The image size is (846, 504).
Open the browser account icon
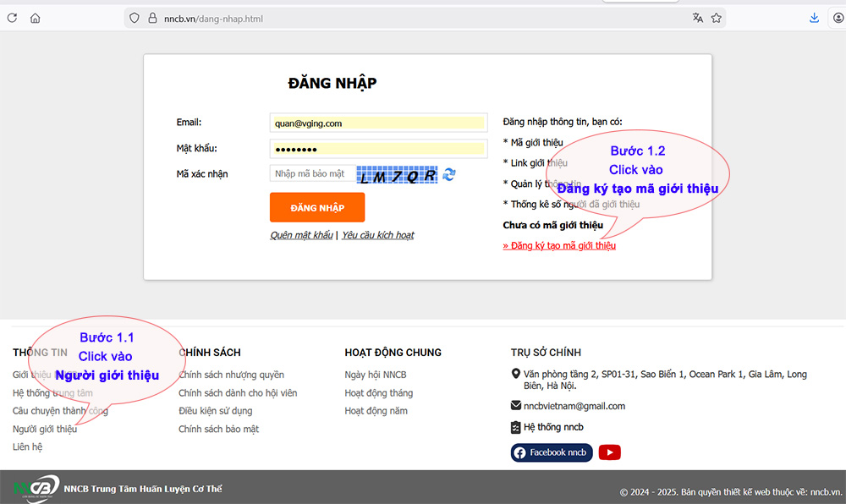pyautogui.click(x=838, y=18)
